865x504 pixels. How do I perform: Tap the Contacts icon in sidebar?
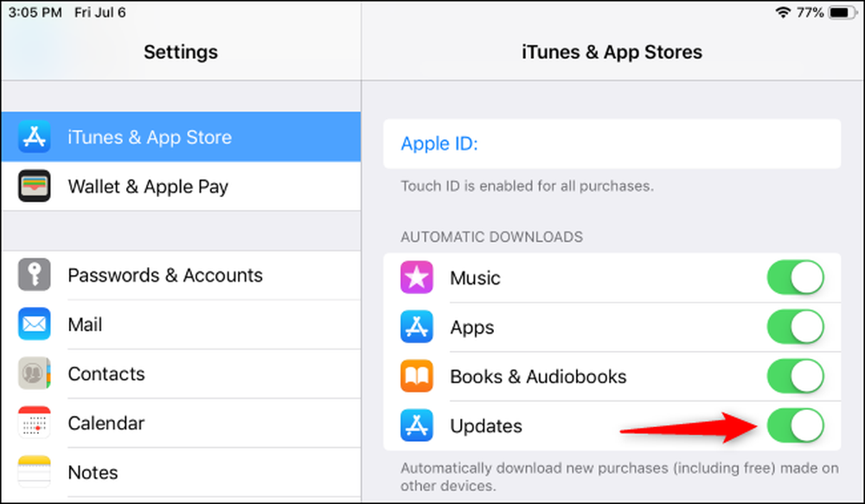pyautogui.click(x=35, y=373)
